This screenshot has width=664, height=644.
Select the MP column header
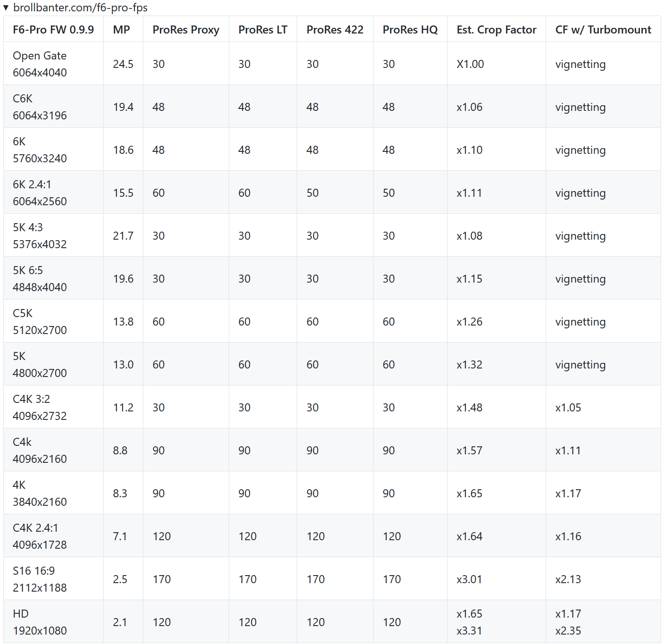121,30
